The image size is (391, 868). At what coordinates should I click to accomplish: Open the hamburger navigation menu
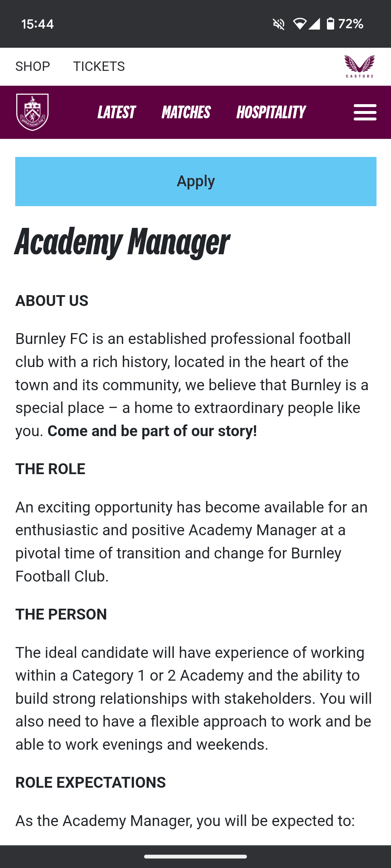coord(365,112)
